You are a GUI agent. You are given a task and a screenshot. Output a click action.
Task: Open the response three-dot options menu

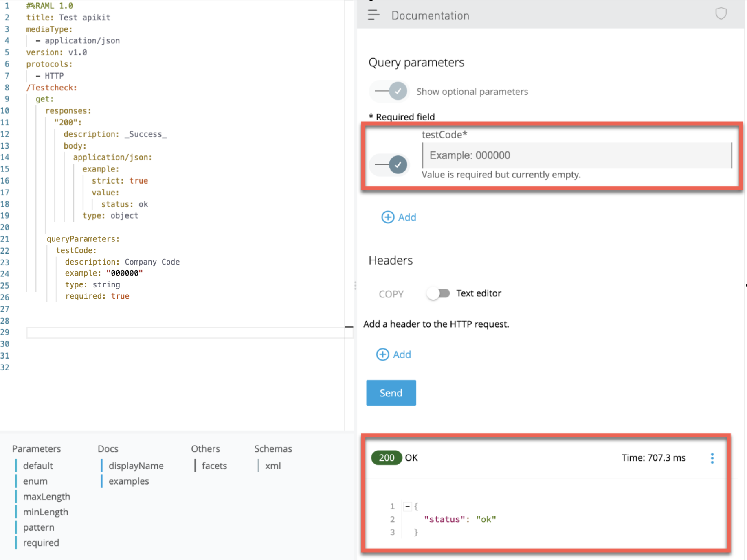click(712, 458)
